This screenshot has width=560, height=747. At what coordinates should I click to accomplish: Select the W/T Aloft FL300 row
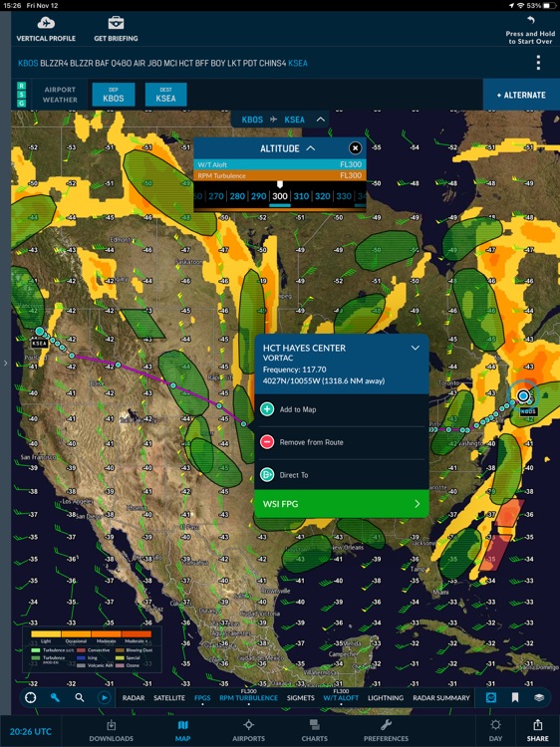(280, 164)
